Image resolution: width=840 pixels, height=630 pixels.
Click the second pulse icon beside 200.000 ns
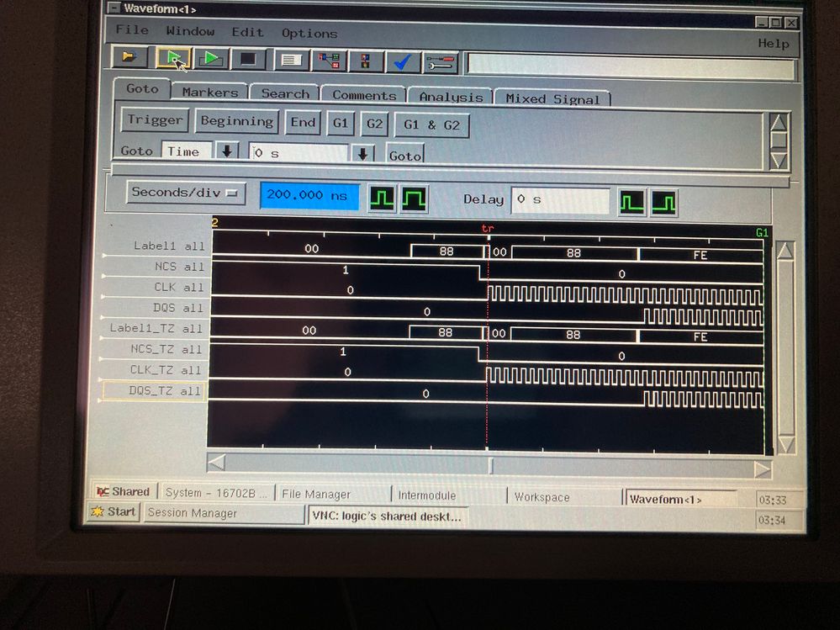click(x=414, y=199)
